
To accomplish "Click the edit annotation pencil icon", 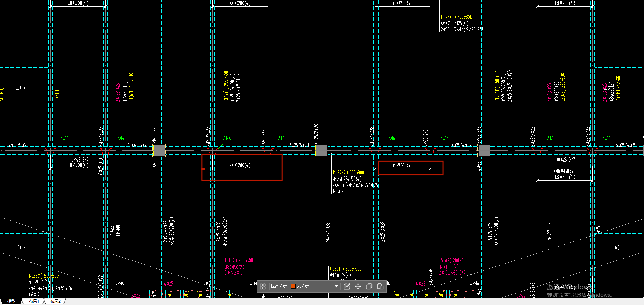I will [x=347, y=286].
